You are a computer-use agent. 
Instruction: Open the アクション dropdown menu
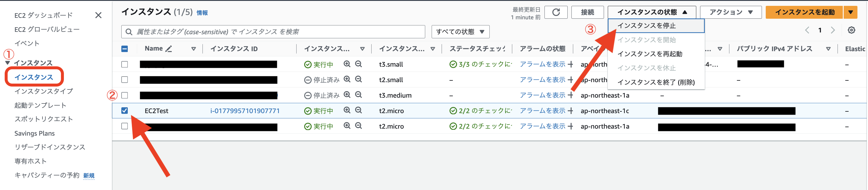pos(731,13)
